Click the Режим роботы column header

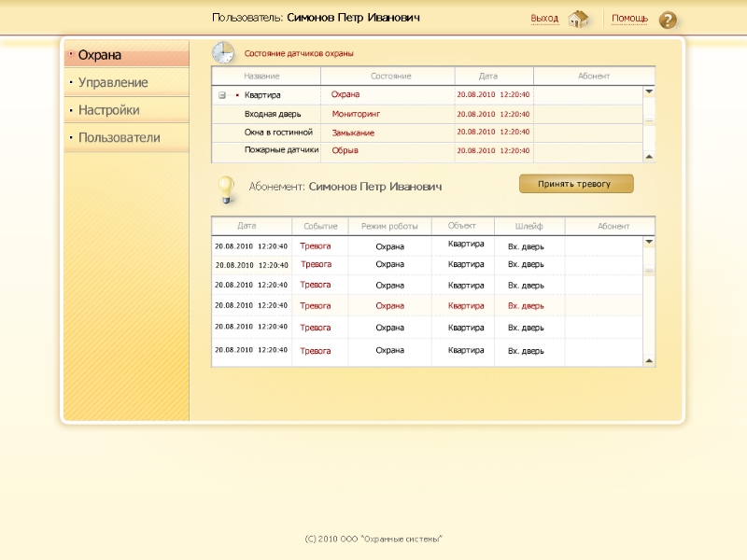click(389, 226)
